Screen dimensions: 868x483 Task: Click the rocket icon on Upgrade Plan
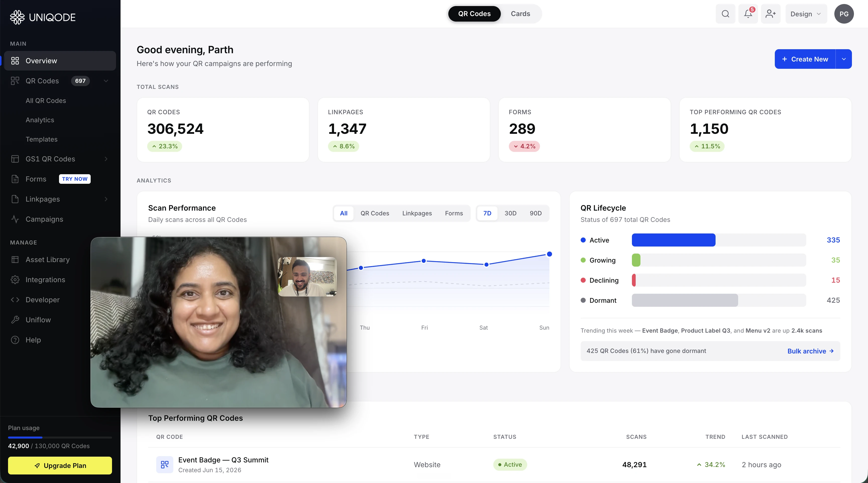pos(37,466)
